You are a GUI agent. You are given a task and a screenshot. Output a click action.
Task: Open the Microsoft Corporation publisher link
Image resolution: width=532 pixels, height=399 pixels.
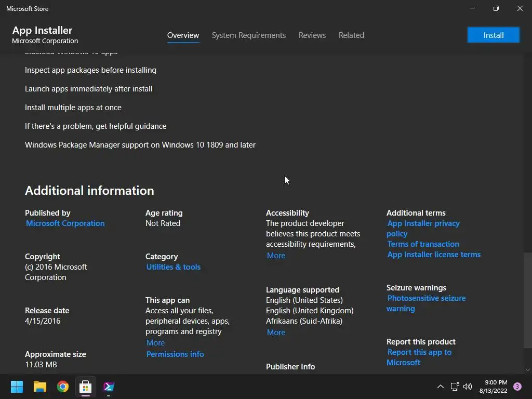[x=65, y=223]
